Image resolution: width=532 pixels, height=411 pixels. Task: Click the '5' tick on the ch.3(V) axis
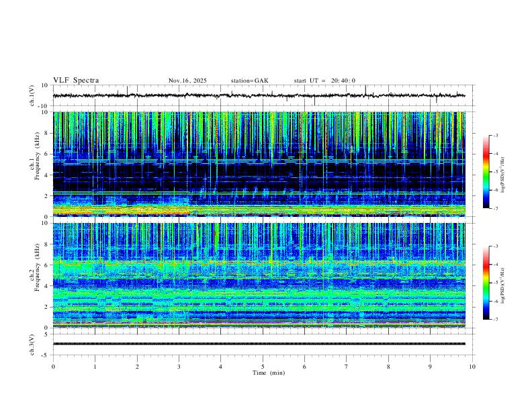click(46, 334)
